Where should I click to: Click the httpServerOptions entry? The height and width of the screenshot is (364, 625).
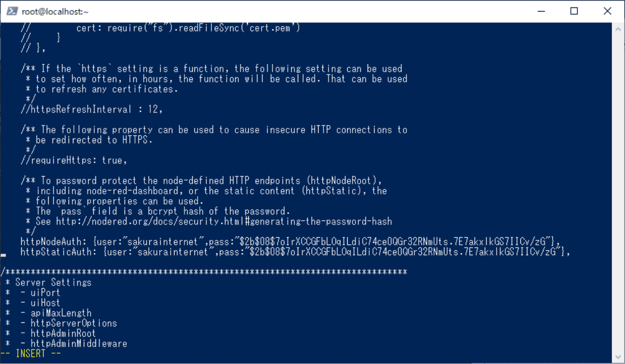point(74,323)
